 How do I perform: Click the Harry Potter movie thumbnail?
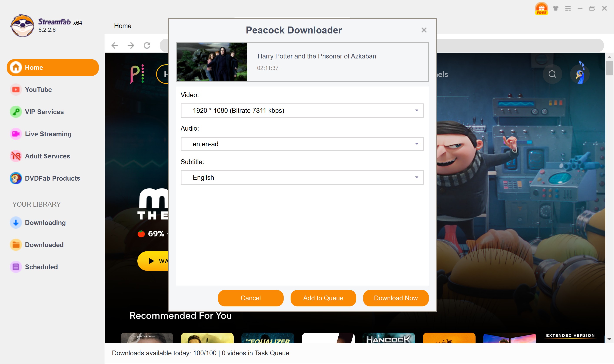click(x=212, y=61)
